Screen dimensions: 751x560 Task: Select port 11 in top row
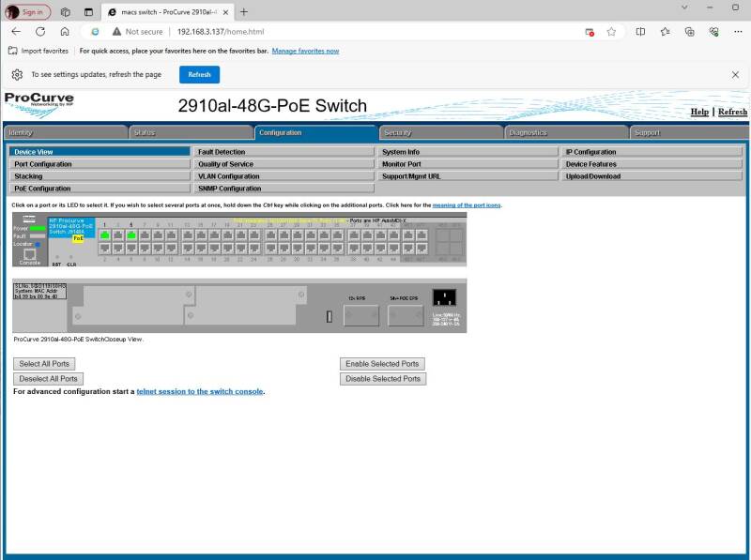(171, 235)
